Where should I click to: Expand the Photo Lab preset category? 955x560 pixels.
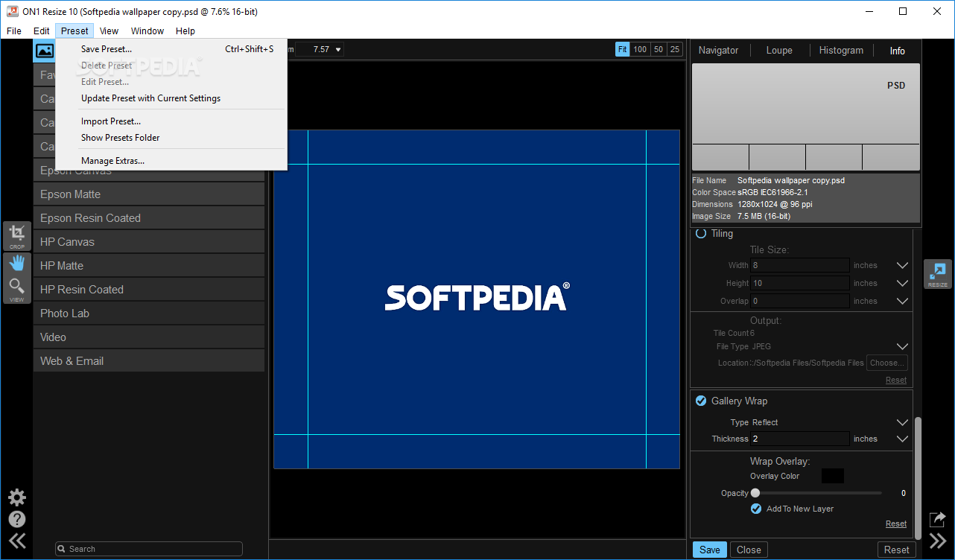(149, 313)
